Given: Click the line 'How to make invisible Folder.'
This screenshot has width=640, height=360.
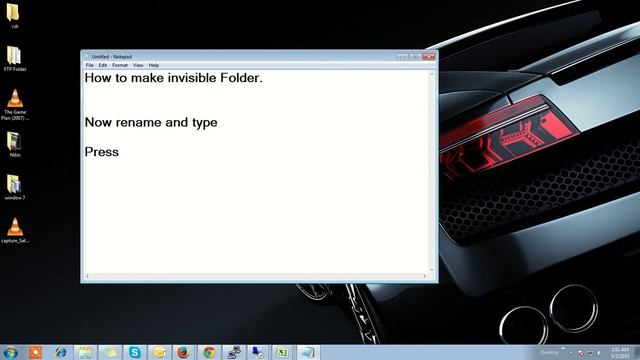Looking at the screenshot, I should point(173,78).
